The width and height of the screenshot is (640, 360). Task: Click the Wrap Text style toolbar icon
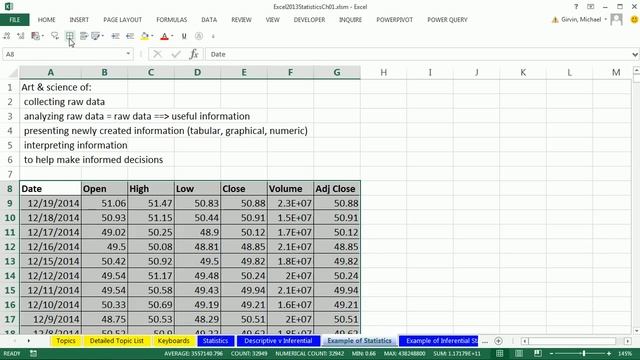tap(83, 36)
